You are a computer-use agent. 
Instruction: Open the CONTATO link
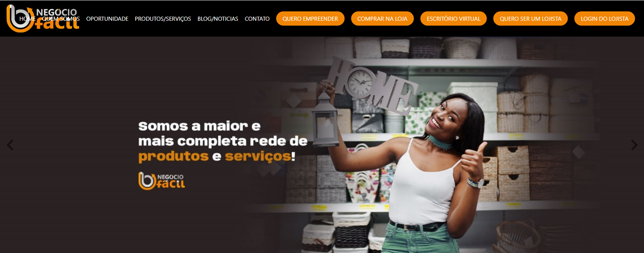coord(257,19)
